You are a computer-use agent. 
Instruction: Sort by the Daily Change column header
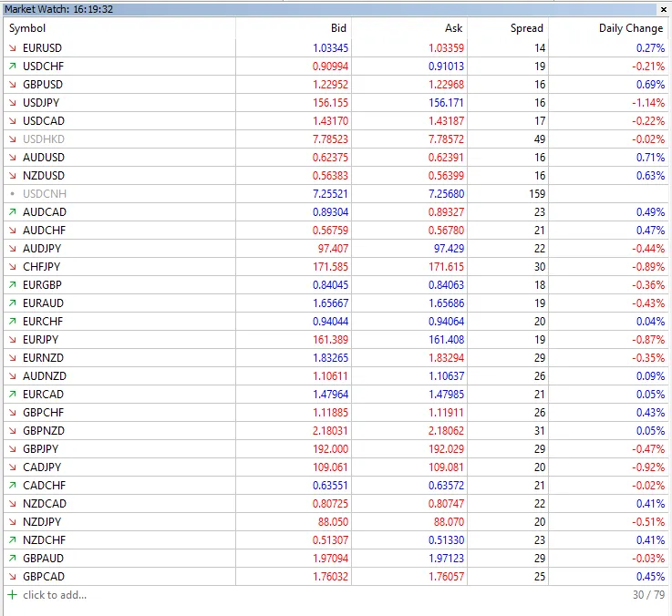point(630,28)
